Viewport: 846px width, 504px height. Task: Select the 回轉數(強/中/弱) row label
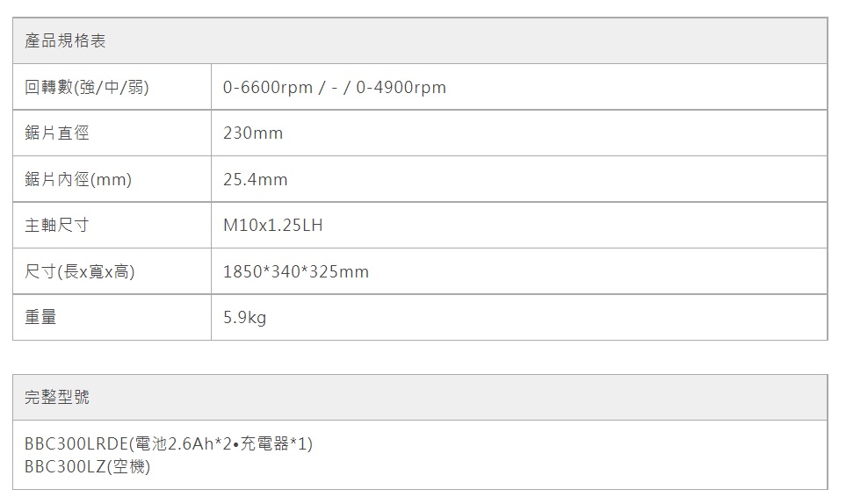click(86, 87)
